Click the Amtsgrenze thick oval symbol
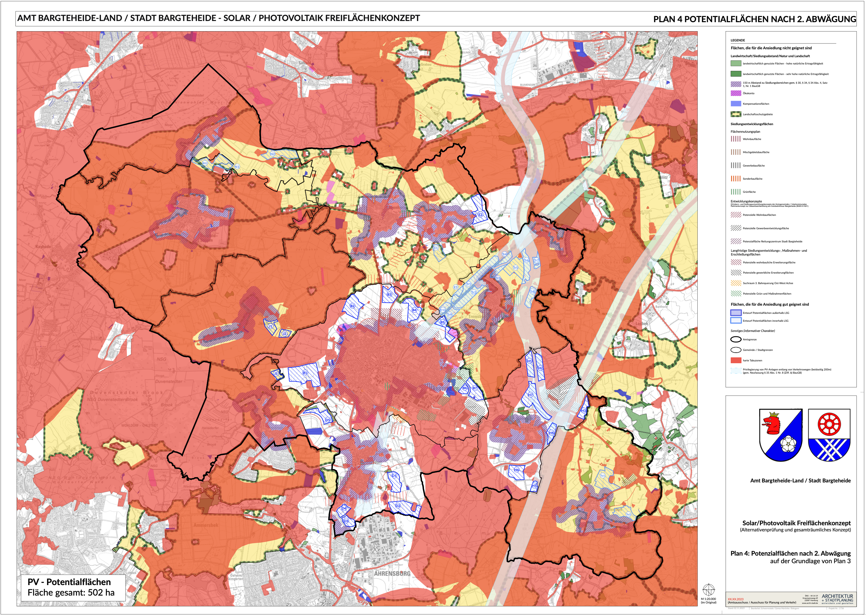Image resolution: width=866 pixels, height=616 pixels. pos(736,339)
